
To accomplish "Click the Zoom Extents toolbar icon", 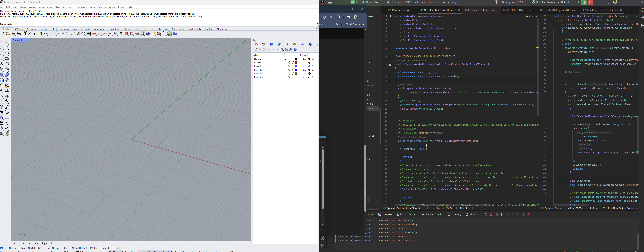I will 73,34.
